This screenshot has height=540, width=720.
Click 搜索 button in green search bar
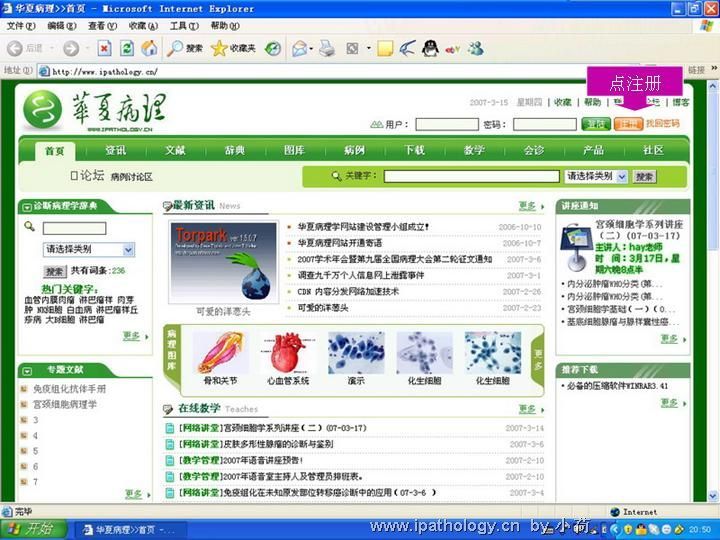(644, 176)
